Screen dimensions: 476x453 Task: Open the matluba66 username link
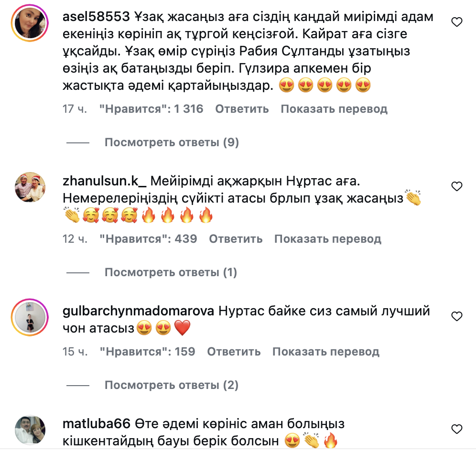[x=97, y=423]
